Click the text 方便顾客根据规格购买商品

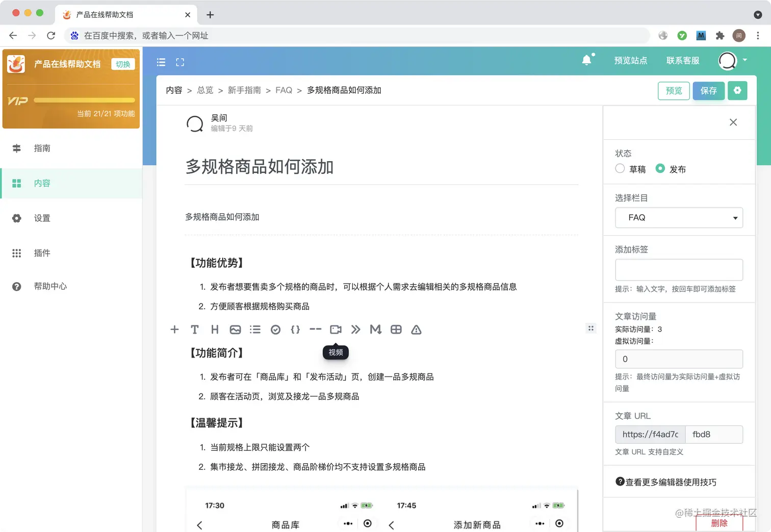click(260, 307)
